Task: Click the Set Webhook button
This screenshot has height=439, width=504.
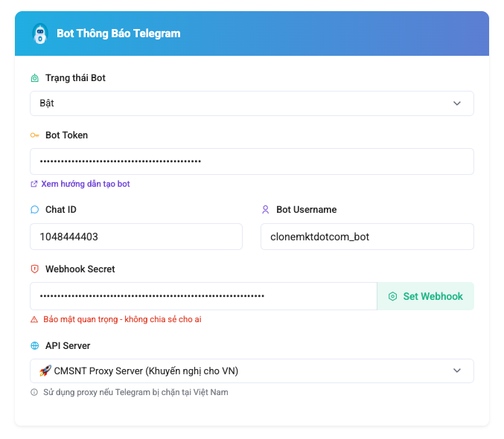Action: click(x=426, y=296)
